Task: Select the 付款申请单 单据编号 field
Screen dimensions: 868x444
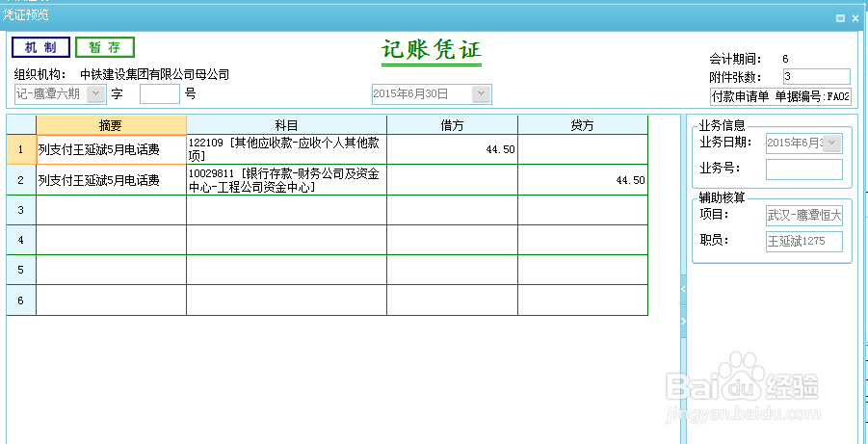Action: (x=780, y=97)
